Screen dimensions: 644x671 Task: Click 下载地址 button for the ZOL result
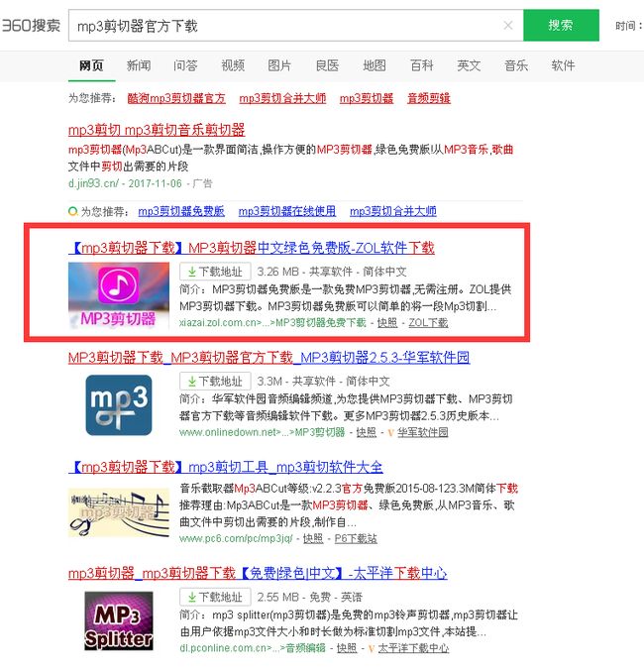tap(215, 272)
